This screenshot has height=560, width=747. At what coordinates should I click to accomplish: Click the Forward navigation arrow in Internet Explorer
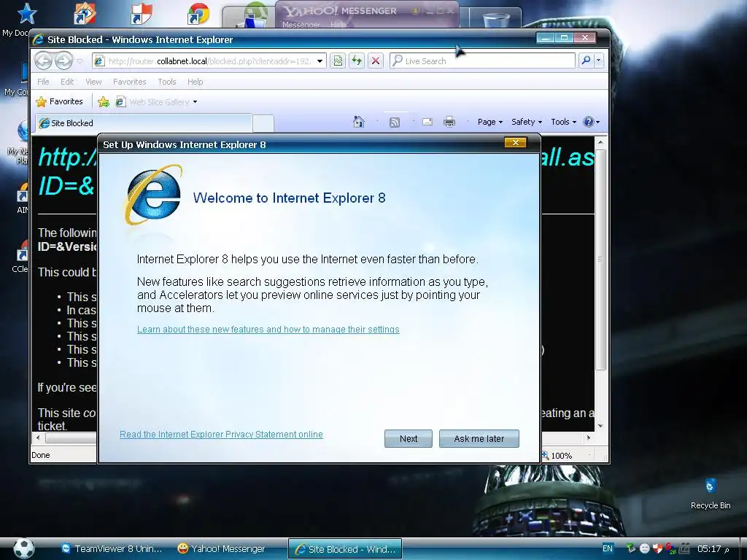(63, 61)
